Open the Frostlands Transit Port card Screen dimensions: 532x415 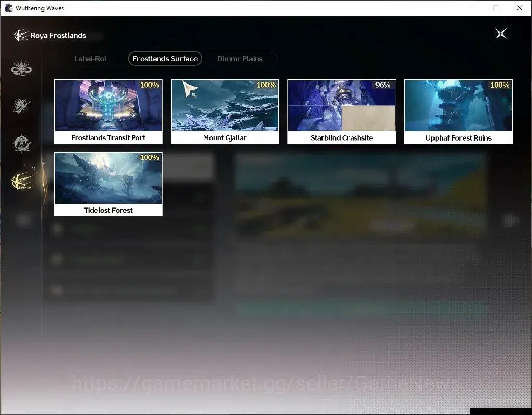[x=108, y=112]
